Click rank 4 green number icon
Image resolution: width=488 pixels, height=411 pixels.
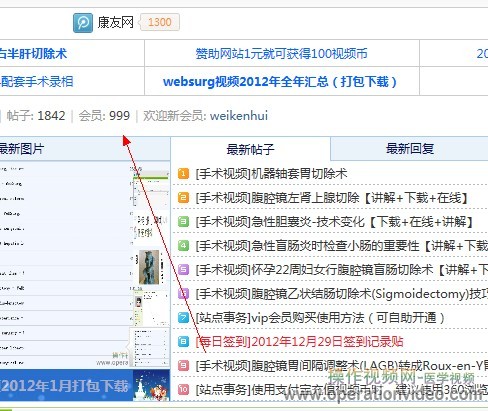point(183,246)
